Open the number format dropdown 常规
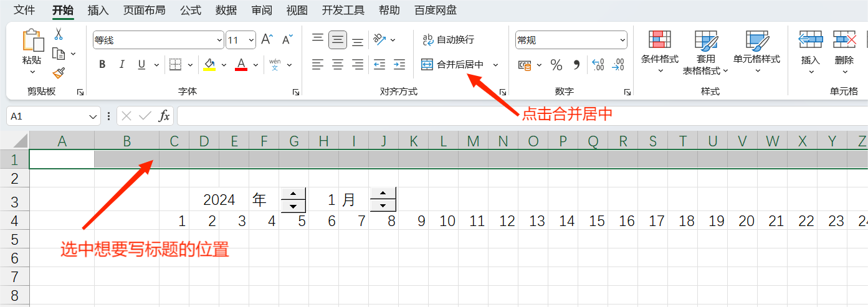 pos(622,40)
